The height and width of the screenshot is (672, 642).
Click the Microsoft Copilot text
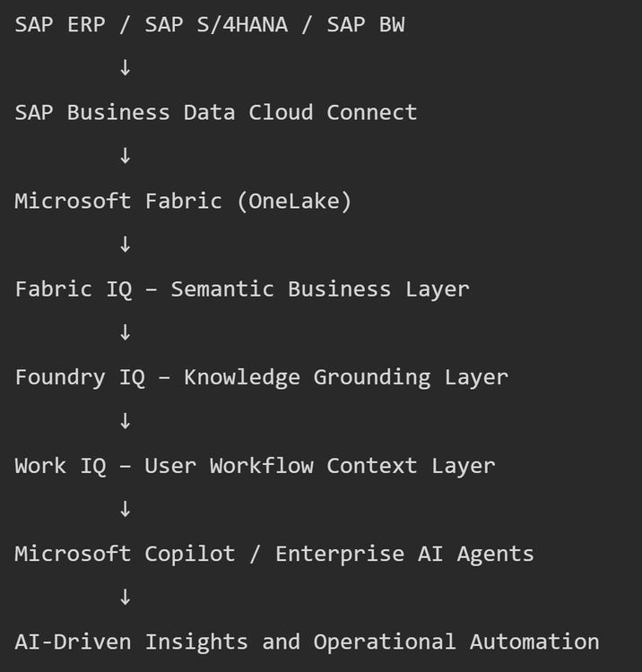click(x=125, y=553)
